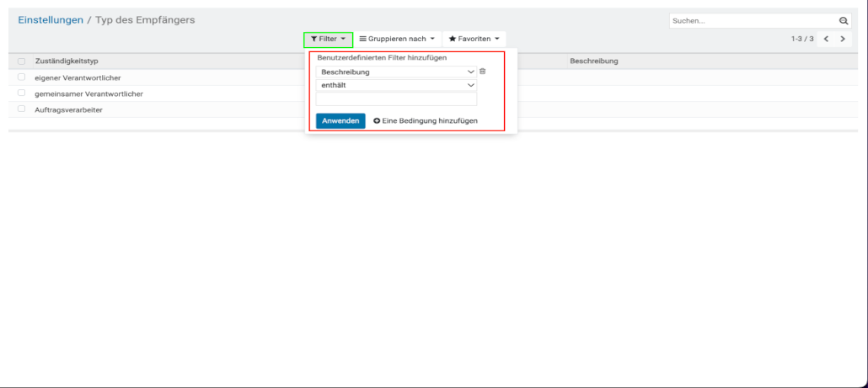This screenshot has width=868, height=388.
Task: Expand the 'Gruppieren nach' dropdown
Action: pos(397,39)
